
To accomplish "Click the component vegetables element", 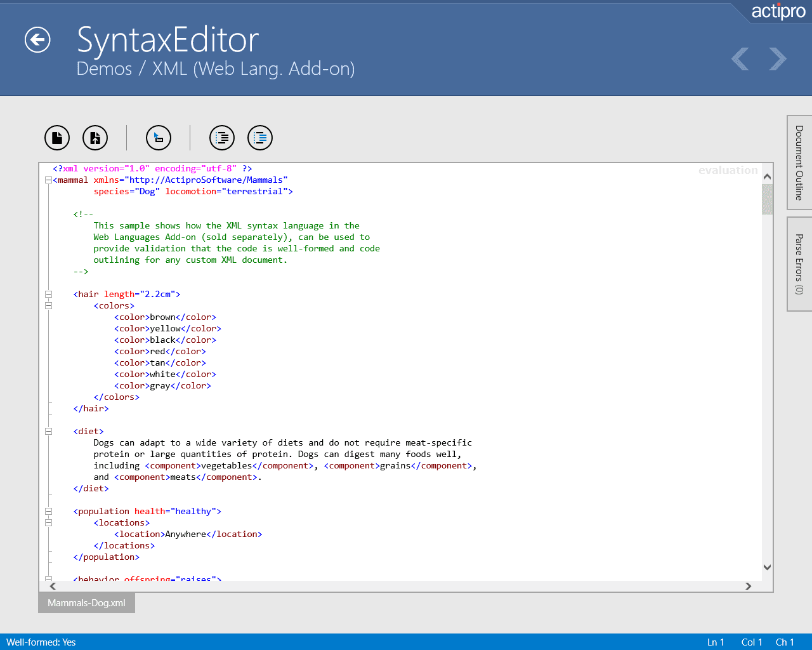I will (x=229, y=466).
